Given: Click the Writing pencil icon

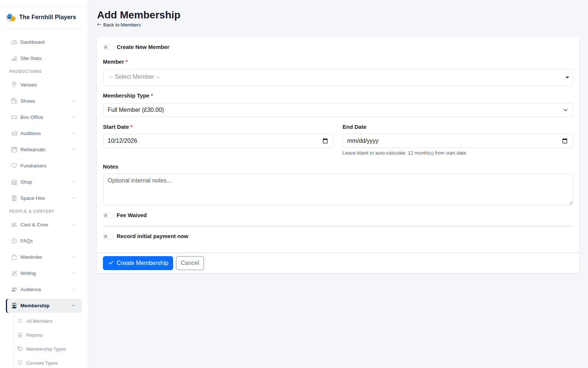Looking at the screenshot, I should click(x=14, y=273).
